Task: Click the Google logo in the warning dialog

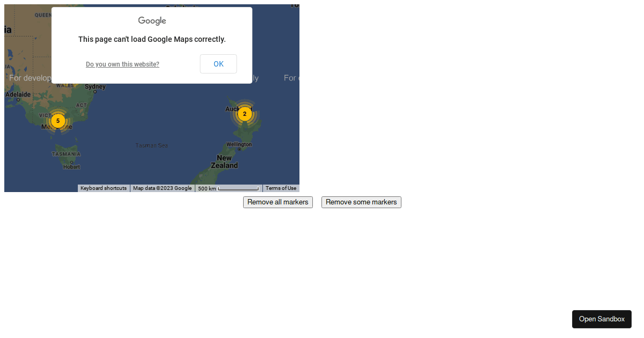Action: click(151, 20)
